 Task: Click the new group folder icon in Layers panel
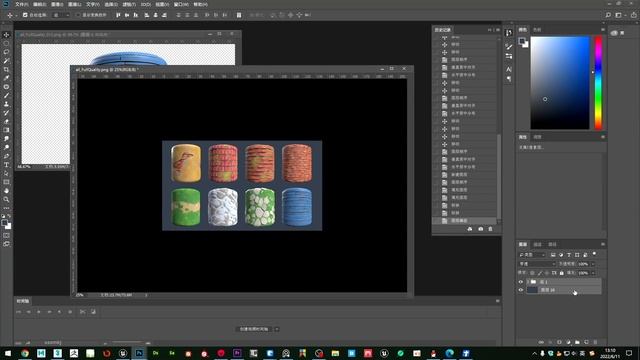click(x=577, y=342)
